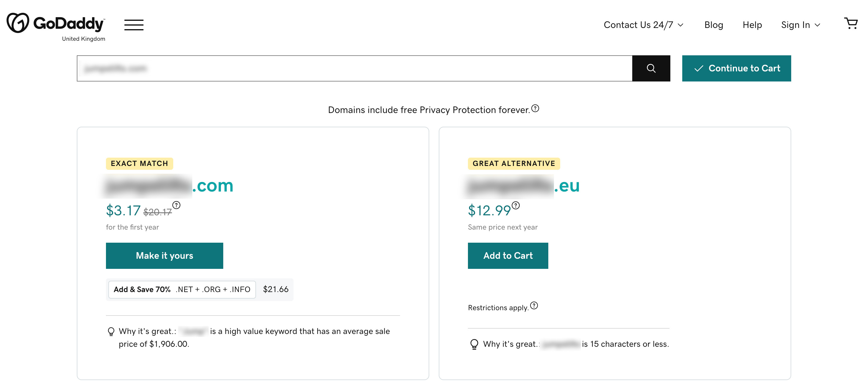Click the United Kingdom region label

[84, 39]
